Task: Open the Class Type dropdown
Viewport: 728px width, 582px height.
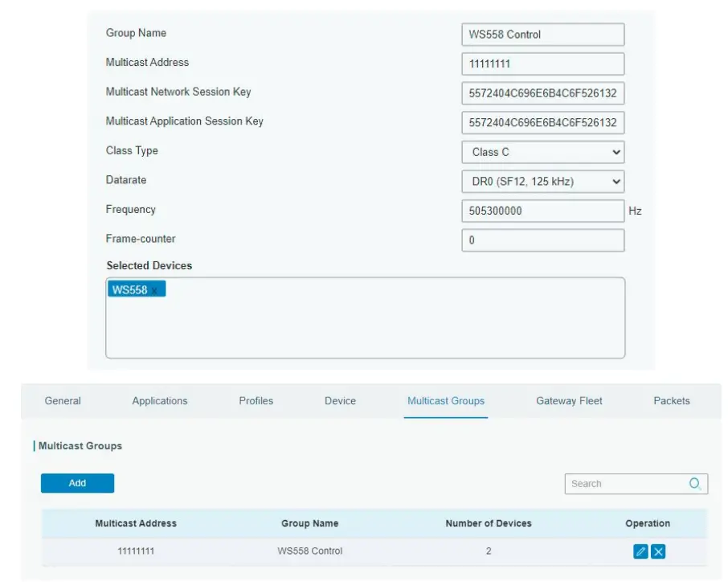Action: coord(542,152)
